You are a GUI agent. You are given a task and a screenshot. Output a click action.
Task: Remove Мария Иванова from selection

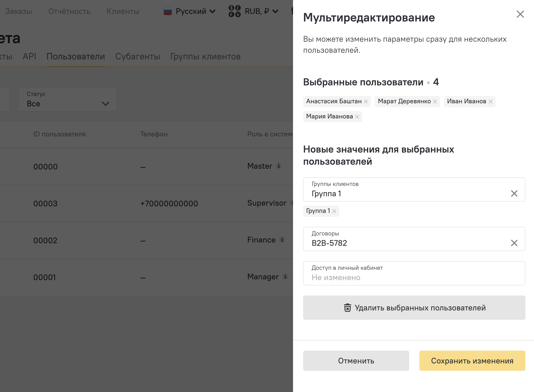[357, 117]
